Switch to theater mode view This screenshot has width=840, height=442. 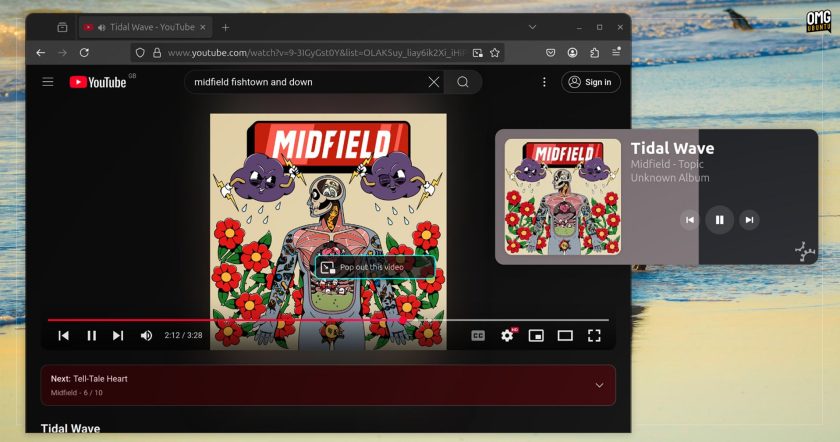pos(565,335)
